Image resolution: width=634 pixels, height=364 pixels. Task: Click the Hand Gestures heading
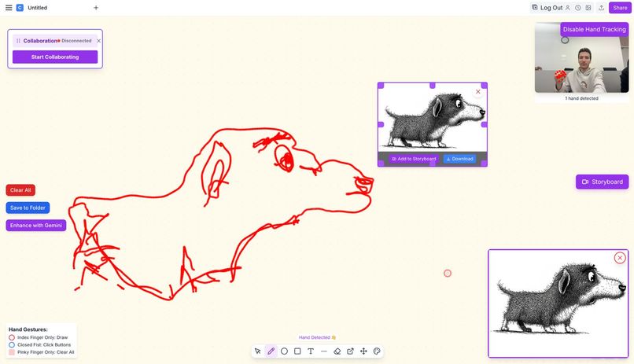point(28,329)
